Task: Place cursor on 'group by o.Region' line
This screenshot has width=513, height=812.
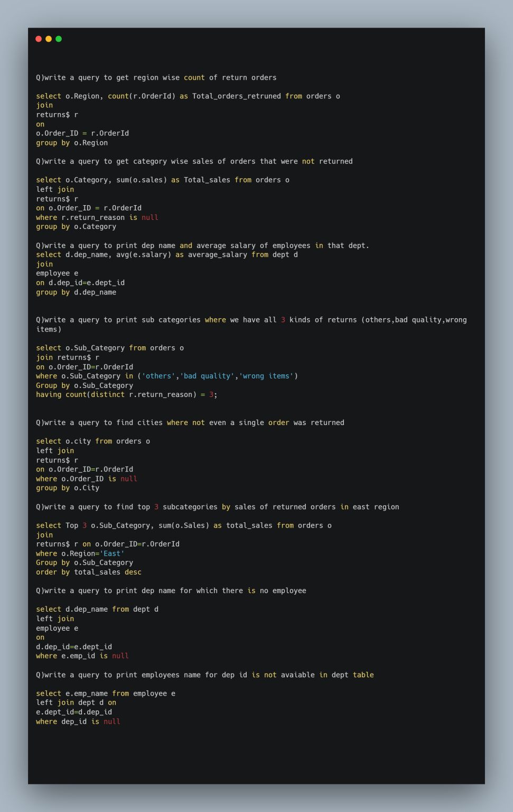Action: coord(72,143)
